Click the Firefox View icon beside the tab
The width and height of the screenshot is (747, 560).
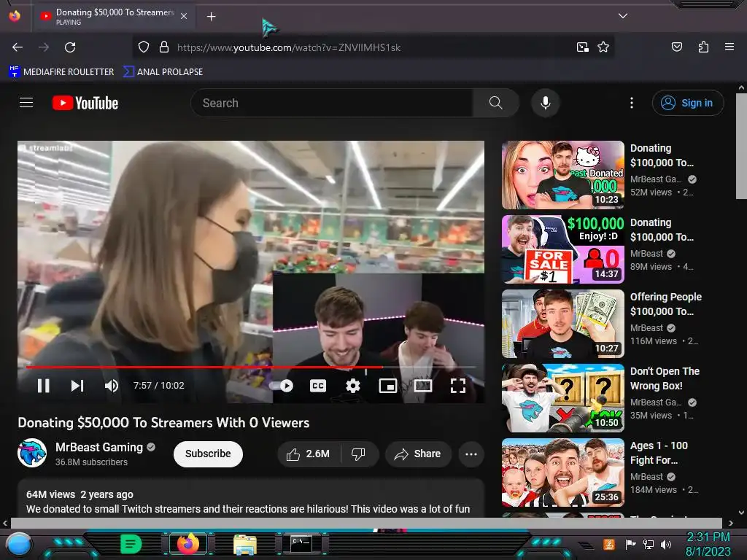point(15,16)
